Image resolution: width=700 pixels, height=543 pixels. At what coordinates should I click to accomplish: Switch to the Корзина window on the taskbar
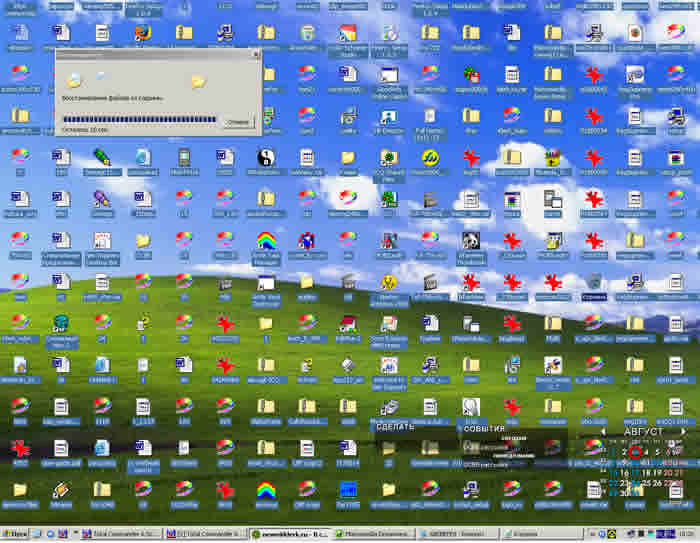coord(541,534)
